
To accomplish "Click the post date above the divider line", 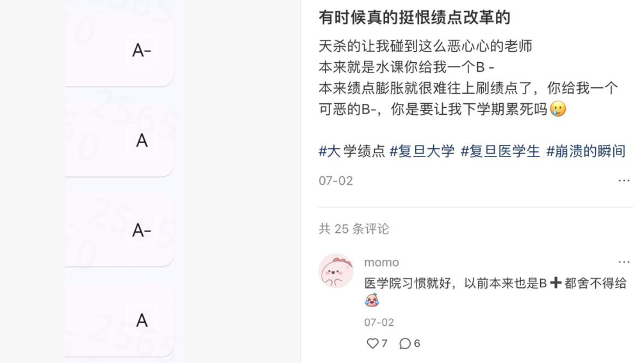I will pyautogui.click(x=336, y=181).
